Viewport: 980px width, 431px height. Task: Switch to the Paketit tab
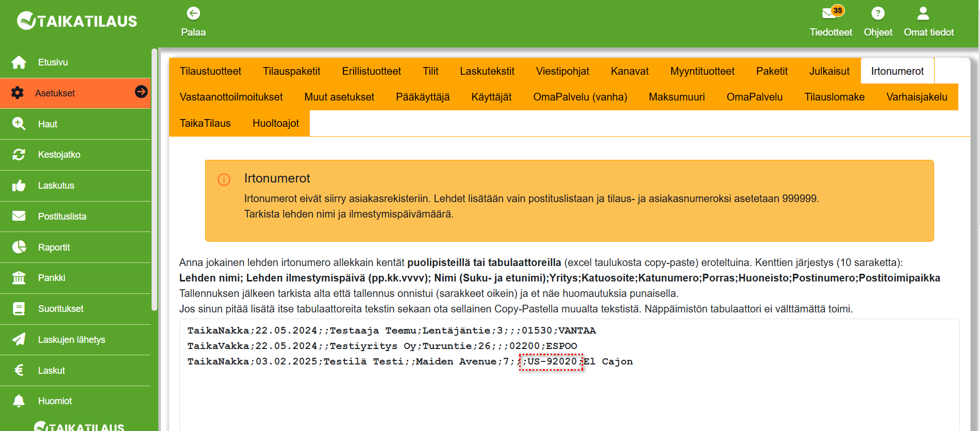pos(772,71)
